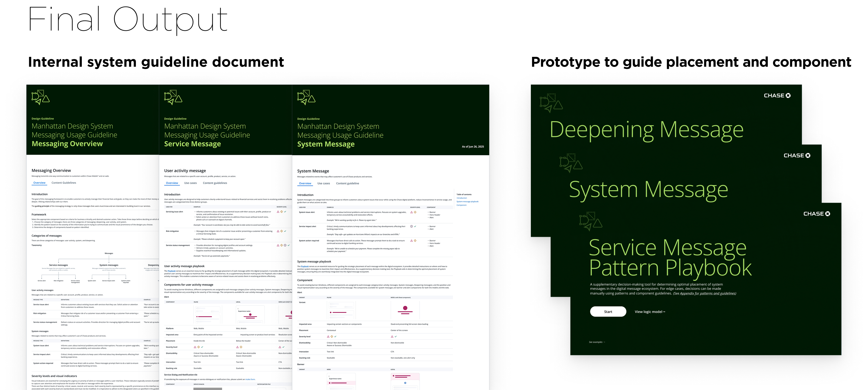868x390 pixels.
Task: Click inline alert variant illustration in System Message
Action: click(x=341, y=310)
